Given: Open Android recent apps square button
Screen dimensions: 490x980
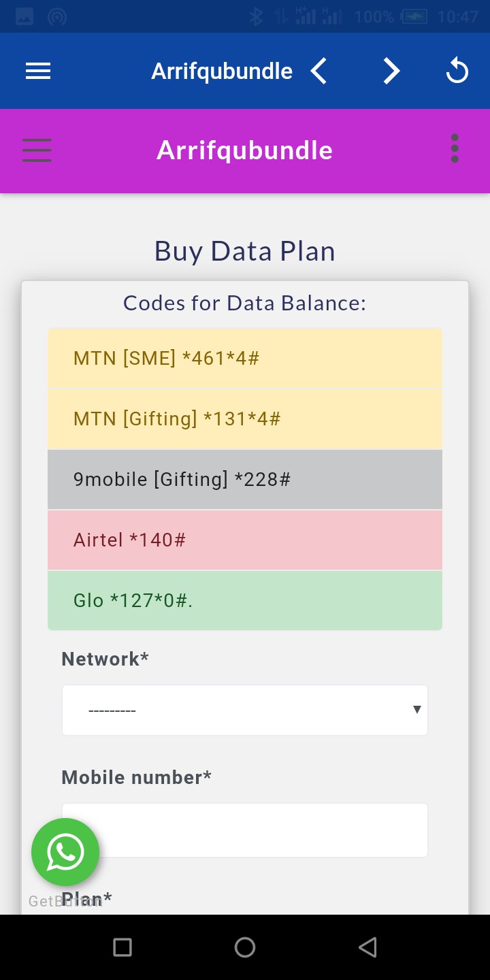Looking at the screenshot, I should tap(122, 947).
